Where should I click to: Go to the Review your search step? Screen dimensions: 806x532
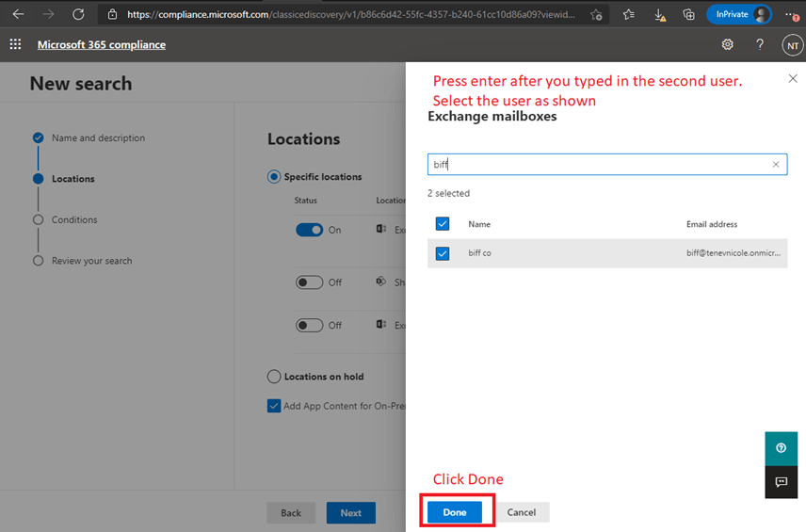(91, 261)
